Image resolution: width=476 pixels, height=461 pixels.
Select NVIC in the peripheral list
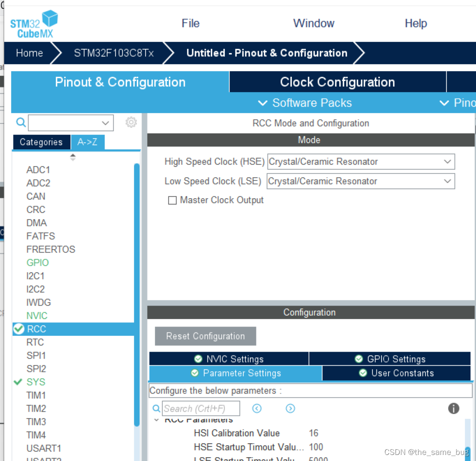(x=37, y=315)
